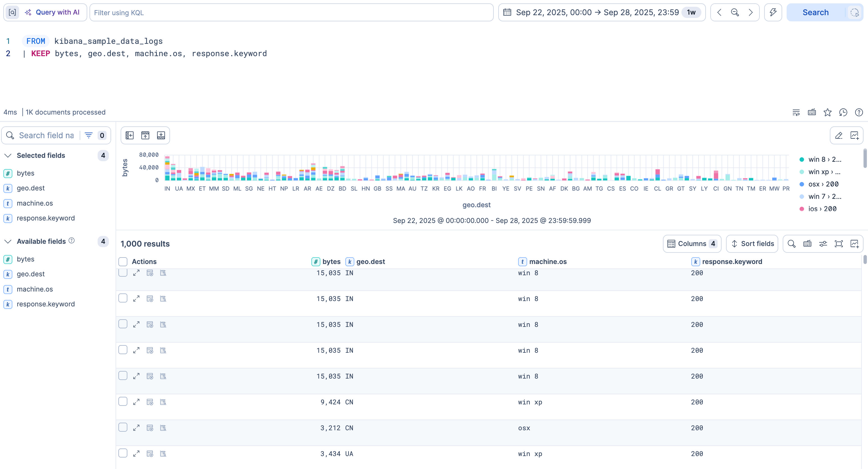868x469 pixels.
Task: Check the third 15,035 IN row checkbox
Action: 123,324
